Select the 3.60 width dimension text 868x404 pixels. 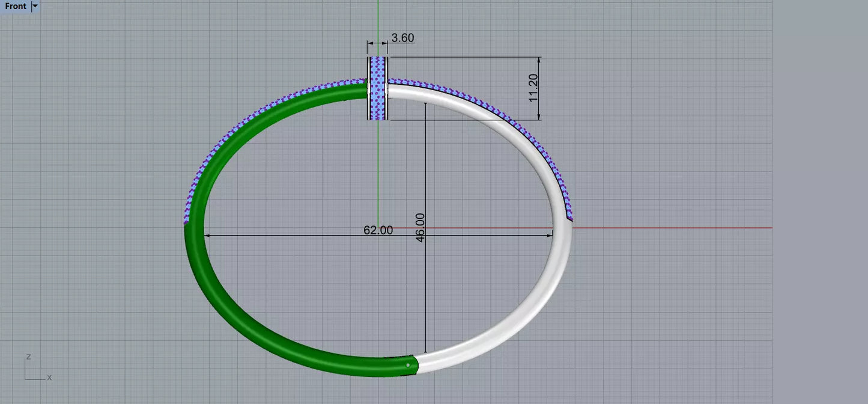[402, 38]
